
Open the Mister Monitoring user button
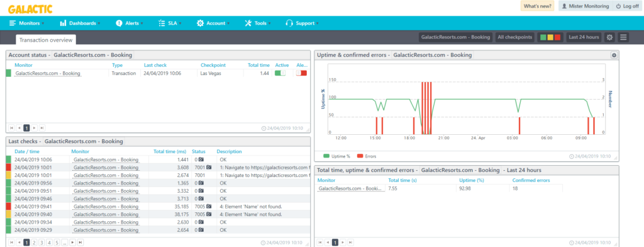point(586,6)
